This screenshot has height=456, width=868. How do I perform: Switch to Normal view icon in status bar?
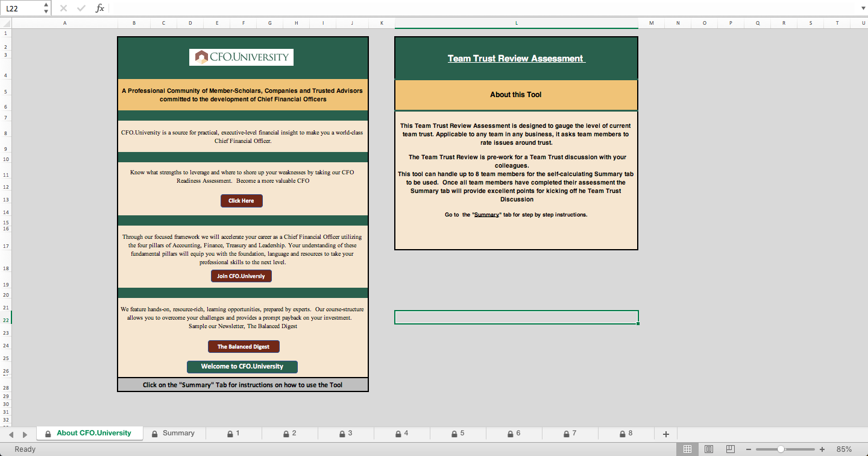687,449
